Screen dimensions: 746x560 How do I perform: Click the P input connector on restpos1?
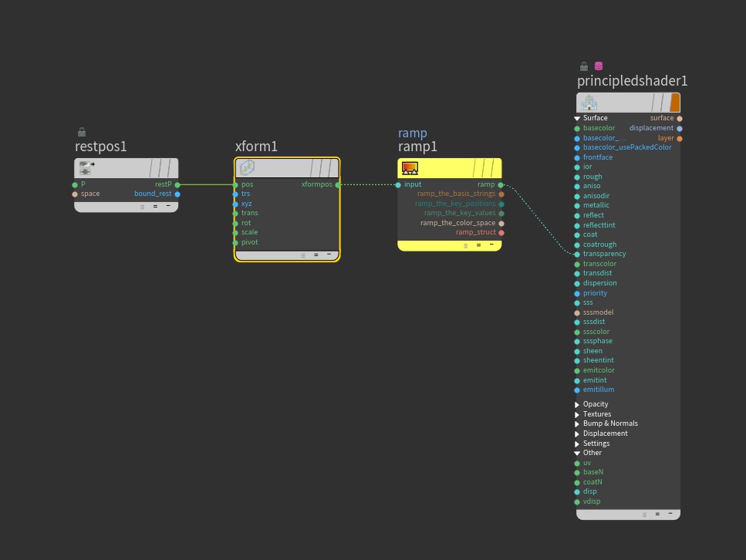(75, 184)
